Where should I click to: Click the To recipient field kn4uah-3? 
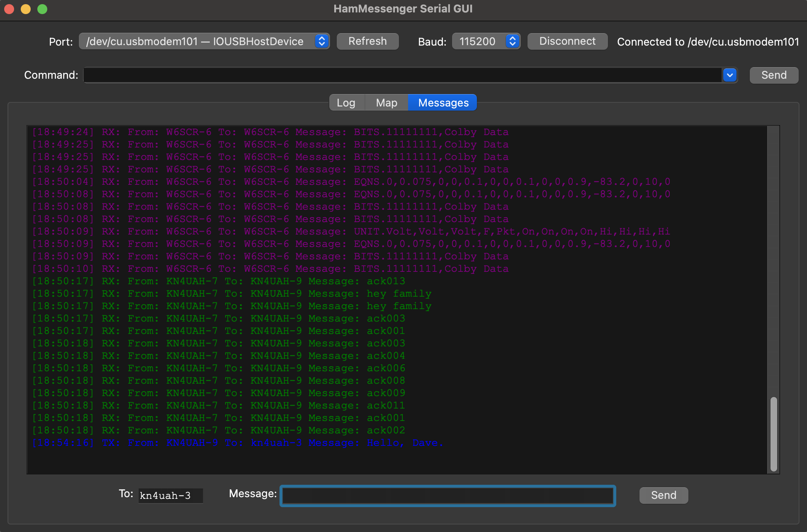171,496
